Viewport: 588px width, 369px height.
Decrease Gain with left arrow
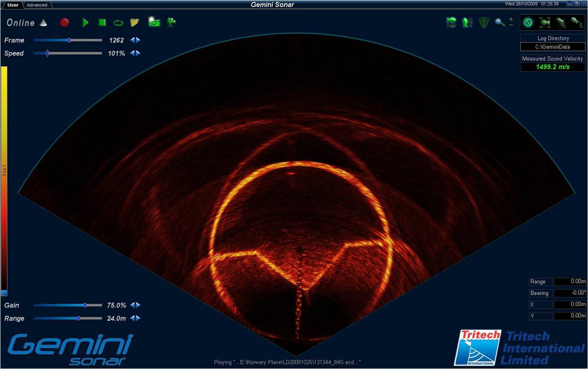(132, 305)
